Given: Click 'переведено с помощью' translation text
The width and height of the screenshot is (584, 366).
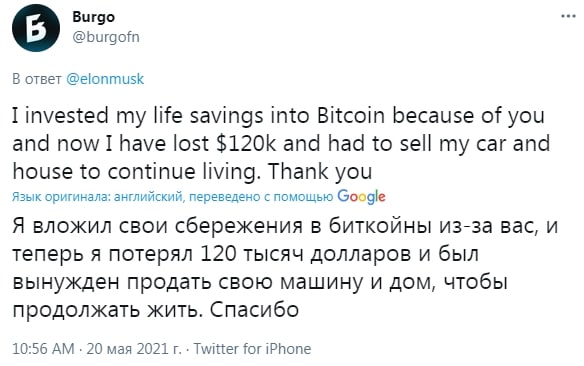Looking at the screenshot, I should point(261,197).
